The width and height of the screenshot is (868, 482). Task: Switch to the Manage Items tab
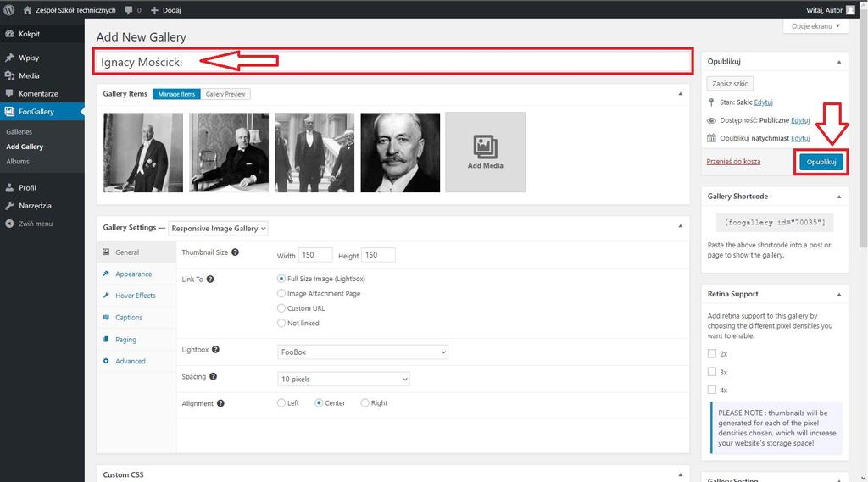[x=176, y=94]
